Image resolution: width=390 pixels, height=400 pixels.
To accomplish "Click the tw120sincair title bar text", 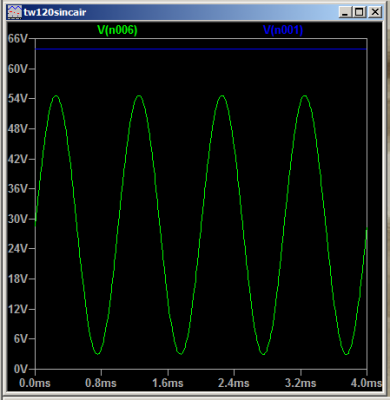I will 55,12.
